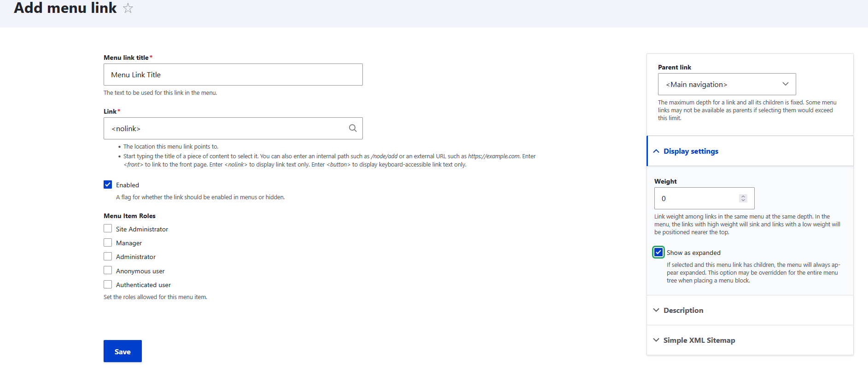Click the search magnifier in Link field
The height and width of the screenshot is (369, 868).
[353, 128]
